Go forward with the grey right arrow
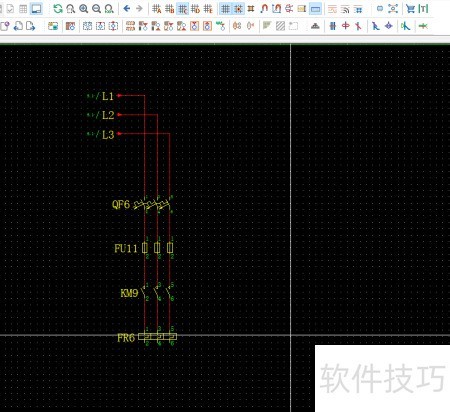Viewport: 450px width, 412px height. 139,9
